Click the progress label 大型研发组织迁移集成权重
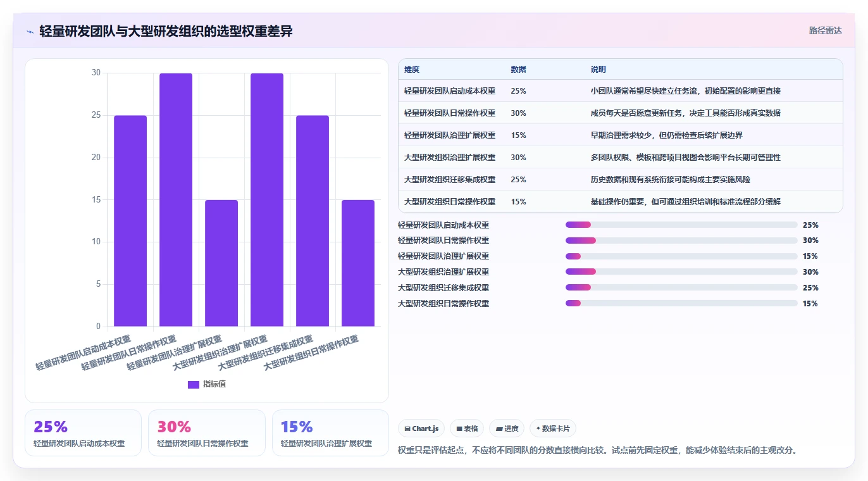This screenshot has width=868, height=481. [443, 288]
